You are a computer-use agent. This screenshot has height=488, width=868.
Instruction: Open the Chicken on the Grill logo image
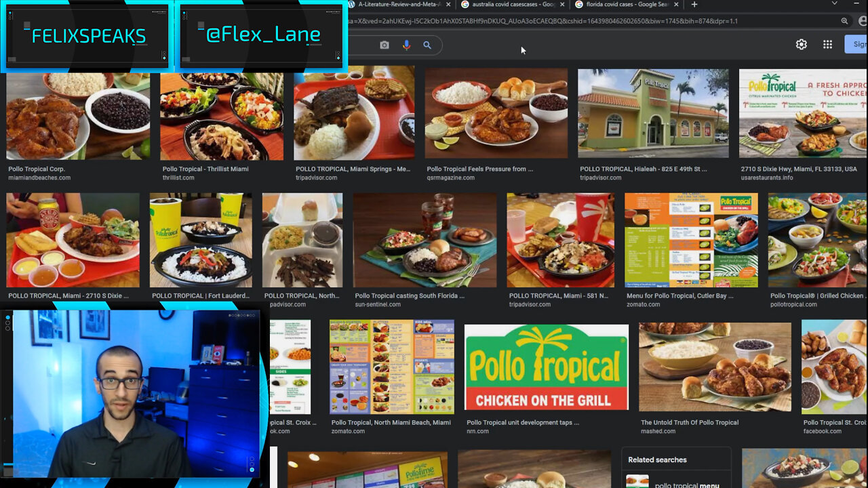click(x=547, y=367)
